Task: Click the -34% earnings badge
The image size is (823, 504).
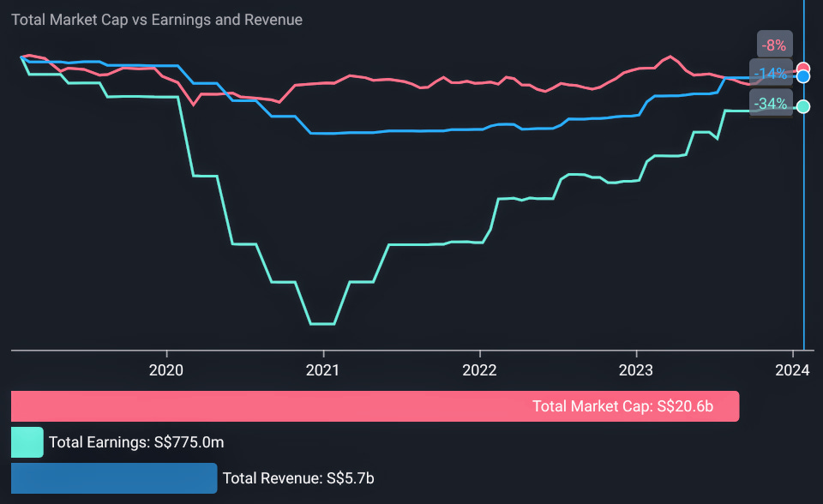Action: tap(771, 104)
